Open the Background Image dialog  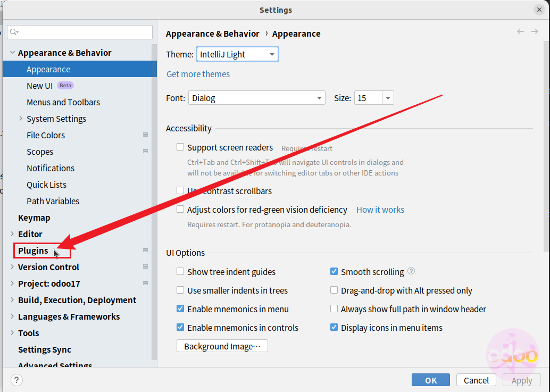click(222, 346)
